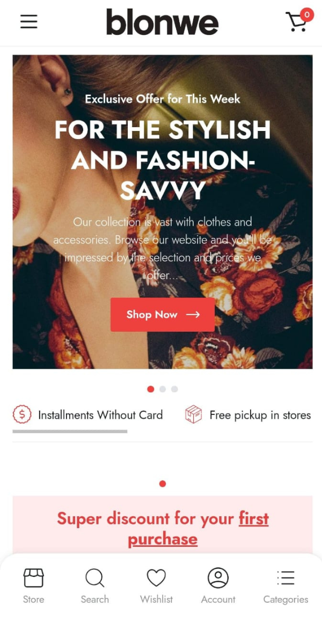Image resolution: width=322 pixels, height=644 pixels.
Task: Select the red dot above discount banner
Action: pyautogui.click(x=163, y=484)
